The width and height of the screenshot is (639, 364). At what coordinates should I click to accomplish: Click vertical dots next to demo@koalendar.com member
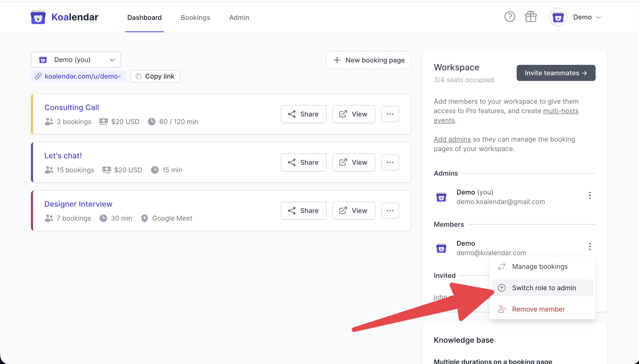tap(590, 247)
